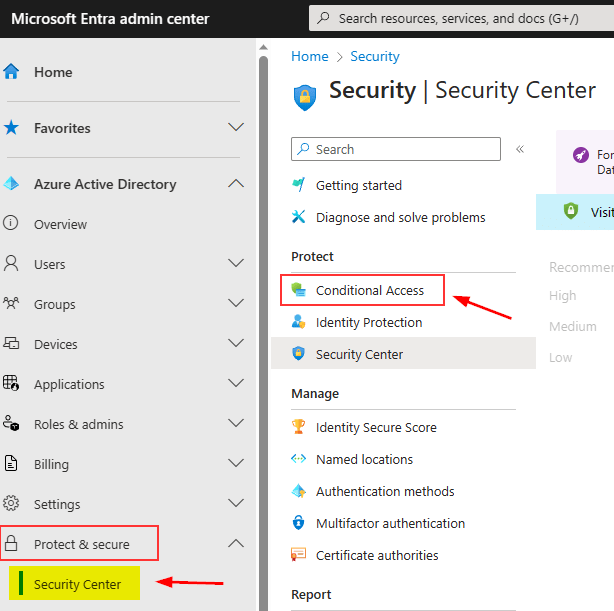
Task: Collapse the Azure Active Directory section
Action: [x=236, y=184]
